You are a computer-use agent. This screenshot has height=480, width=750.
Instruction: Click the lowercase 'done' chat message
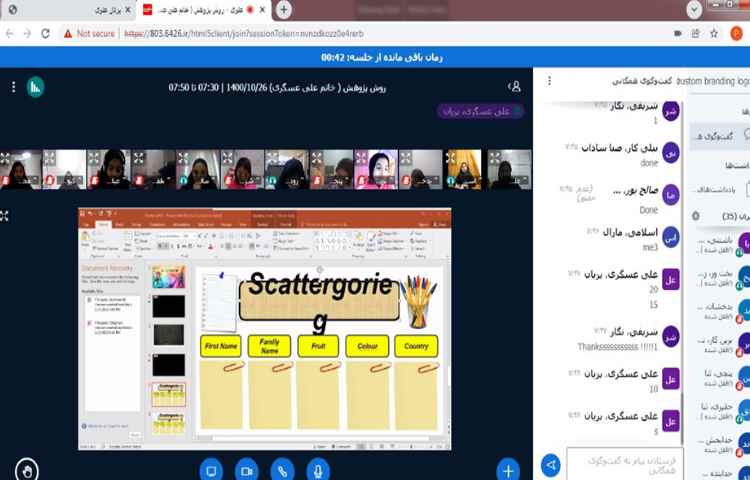pyautogui.click(x=649, y=164)
